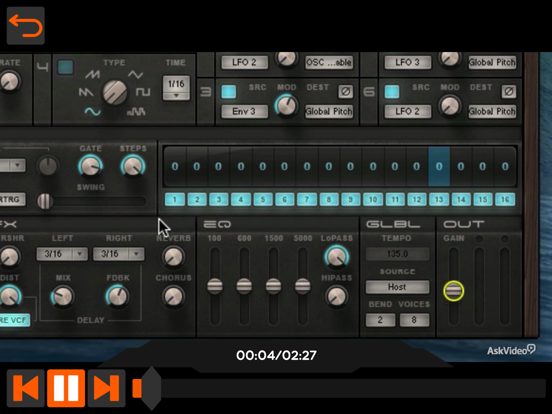The width and height of the screenshot is (552, 414).
Task: Select the square wave LFO type
Action: (x=143, y=93)
